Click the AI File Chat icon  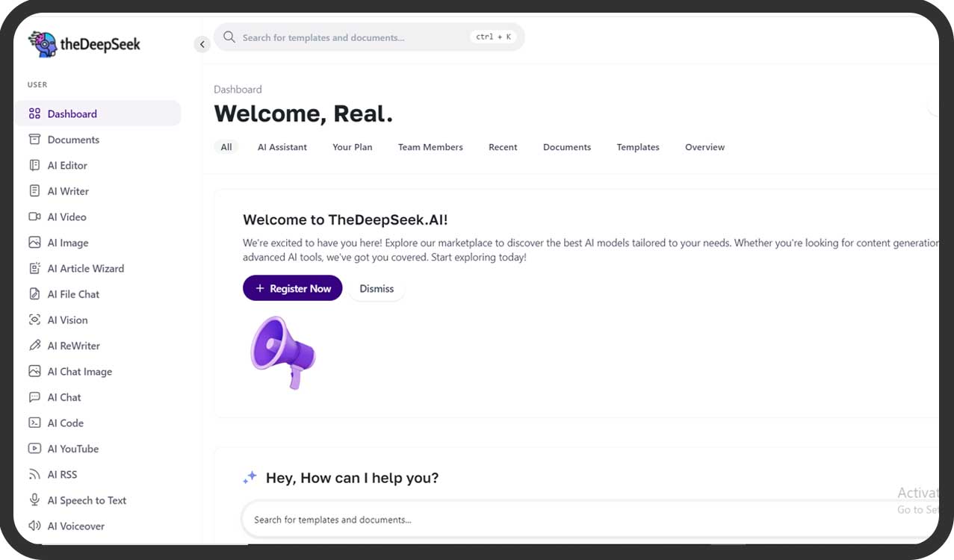pos(34,294)
